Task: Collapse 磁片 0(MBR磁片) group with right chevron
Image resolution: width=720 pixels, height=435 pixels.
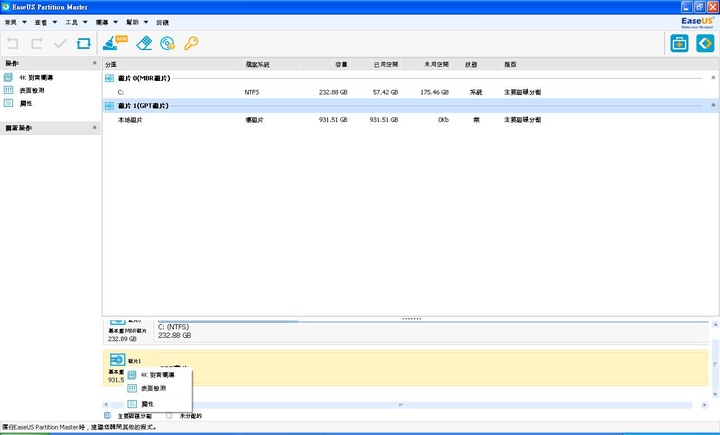Action: tap(713, 78)
